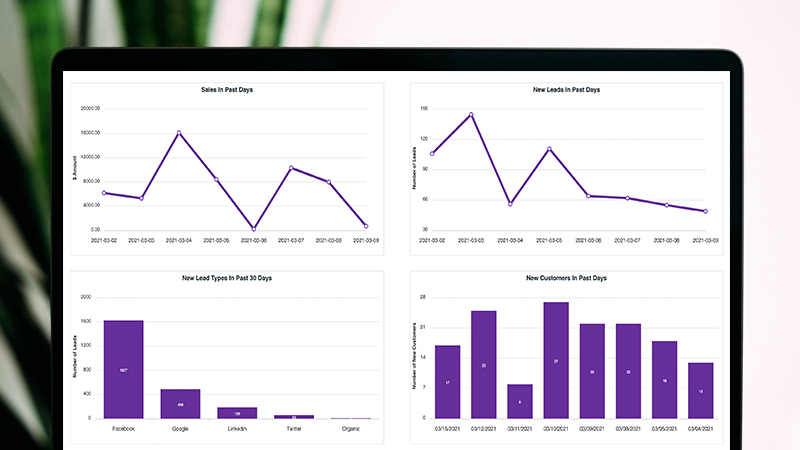The height and width of the screenshot is (450, 800).
Task: Select the LinkedIn bar in lead types chart
Action: point(237,412)
